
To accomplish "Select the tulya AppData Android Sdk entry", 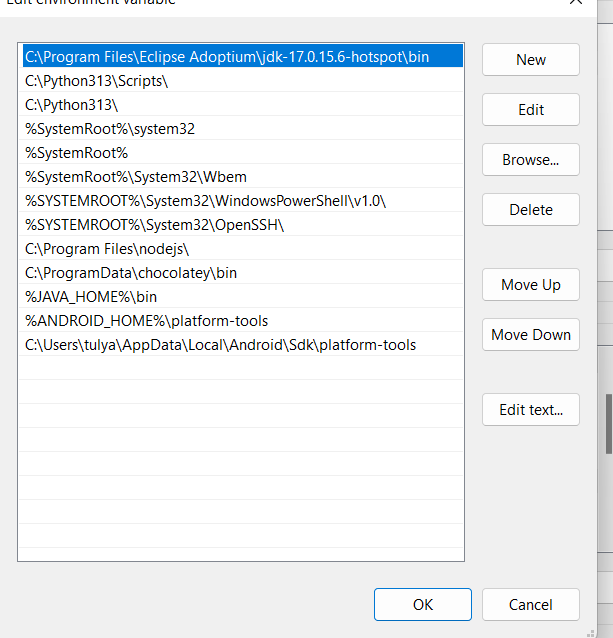I will [220, 345].
